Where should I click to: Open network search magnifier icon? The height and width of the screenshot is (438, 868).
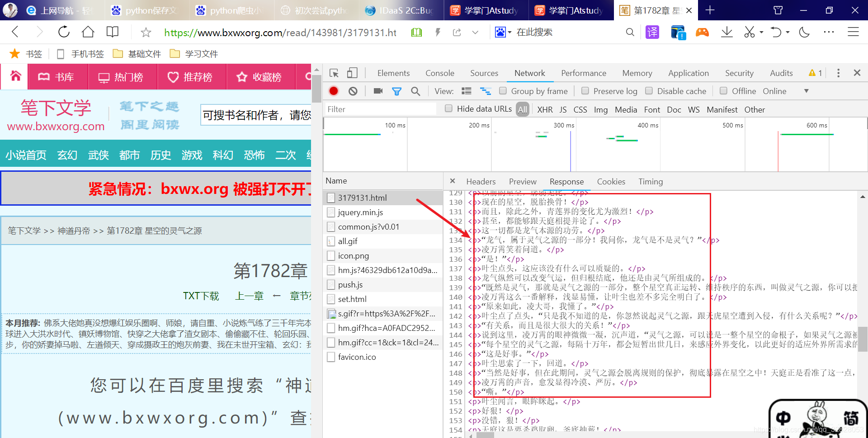coord(415,91)
